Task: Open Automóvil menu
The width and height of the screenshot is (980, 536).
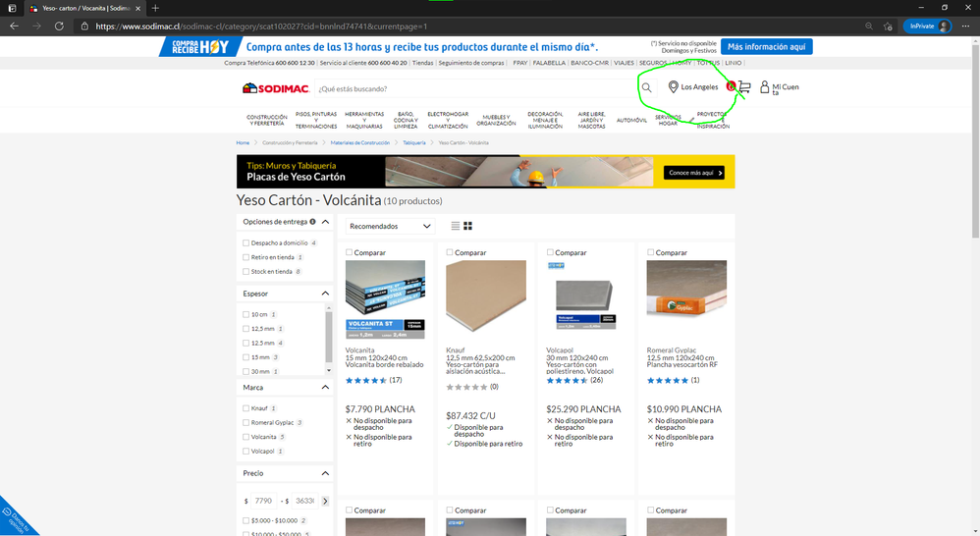Action: [x=631, y=120]
